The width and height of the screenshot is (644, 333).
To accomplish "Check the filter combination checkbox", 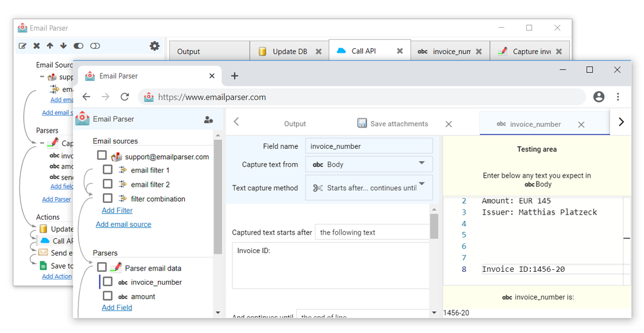I will [108, 198].
